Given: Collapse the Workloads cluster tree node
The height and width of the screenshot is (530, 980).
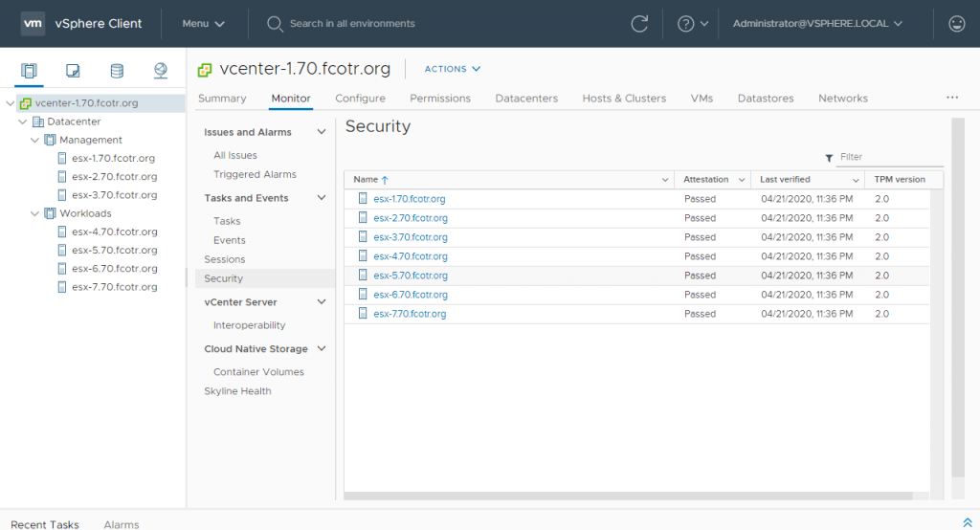Looking at the screenshot, I should 34,213.
